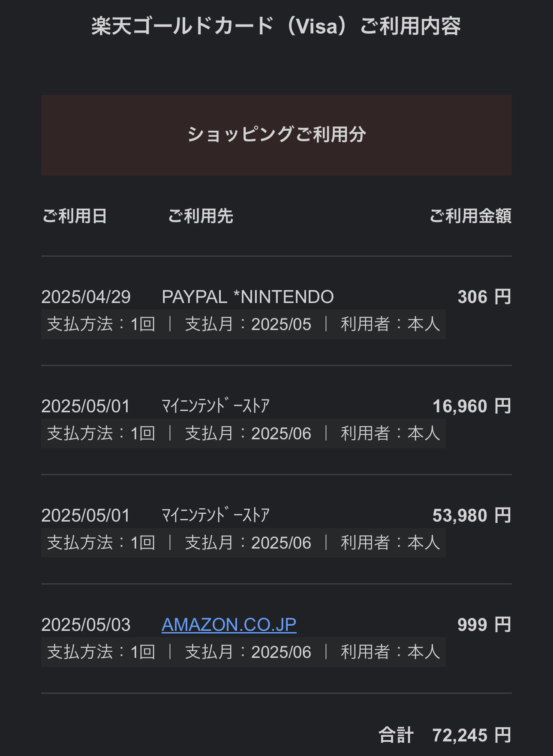The height and width of the screenshot is (756, 553).
Task: Select the 16,960 円 transaction amount
Action: 472,406
